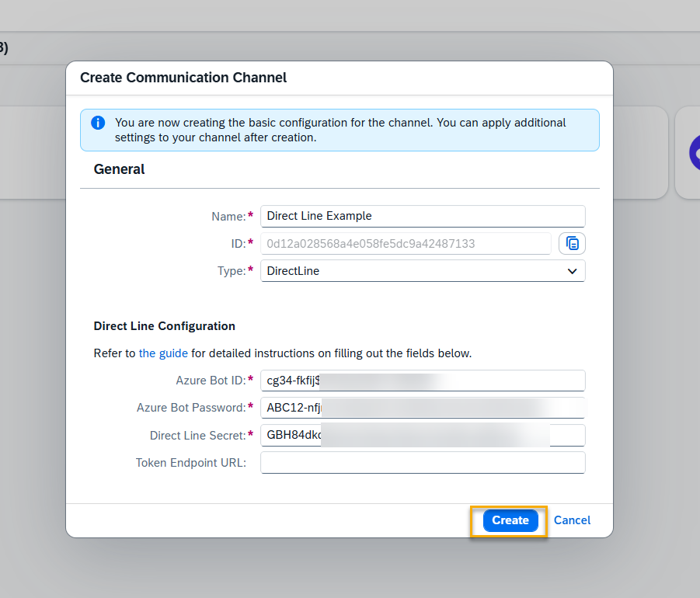This screenshot has height=598, width=700.
Task: Click the Direct Line Configuration heading
Action: [164, 326]
